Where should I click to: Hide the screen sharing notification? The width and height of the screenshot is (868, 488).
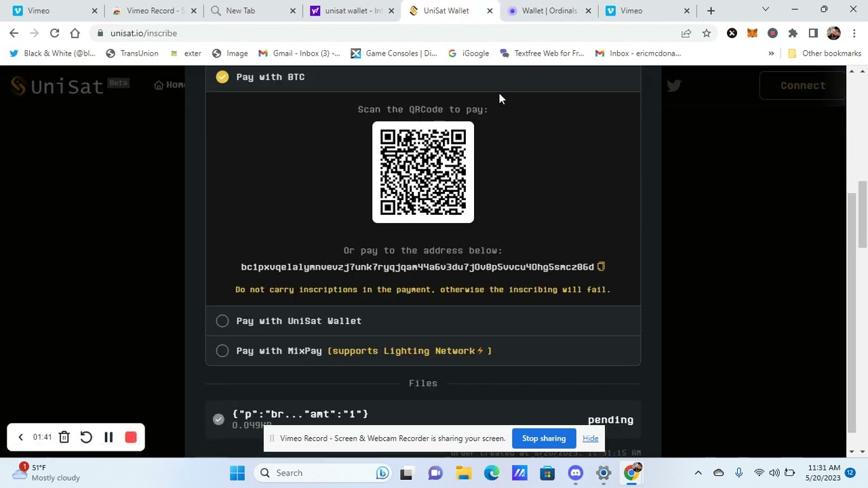[590, 439]
